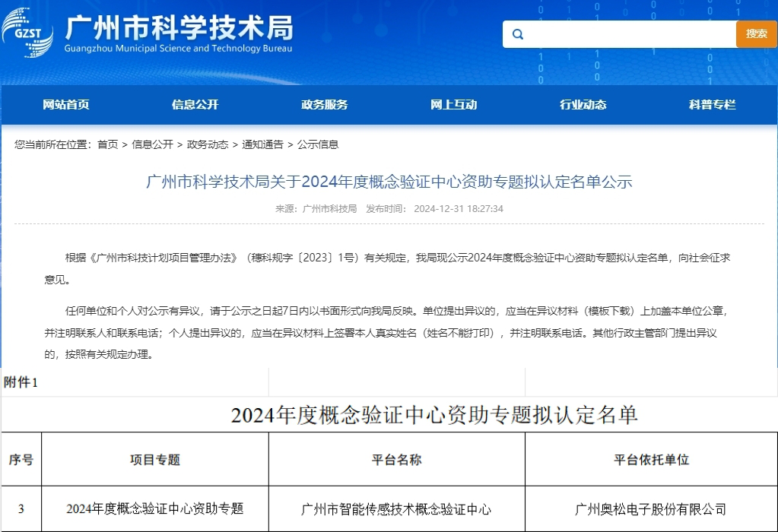Open the 网站首页 navigation menu item
Viewport: 778px width, 532px height.
(x=66, y=105)
